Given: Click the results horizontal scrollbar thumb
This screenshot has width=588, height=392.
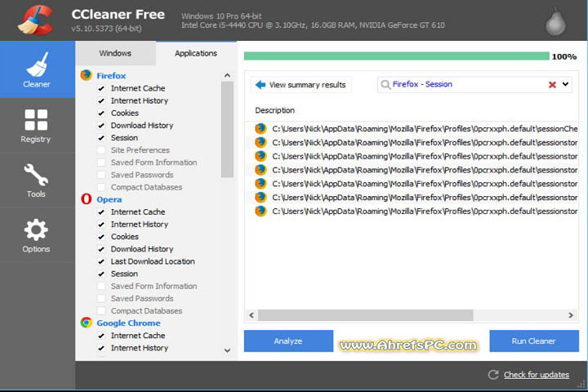Looking at the screenshot, I should pos(366,315).
